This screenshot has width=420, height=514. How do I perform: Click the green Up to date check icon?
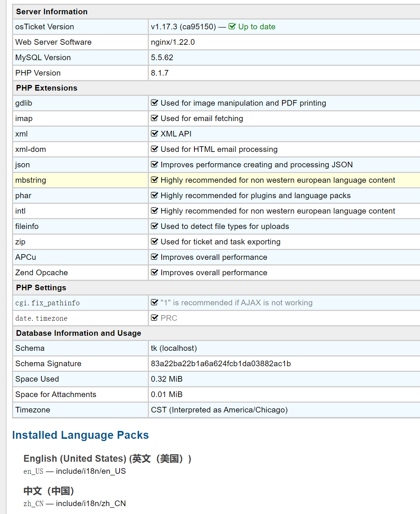(x=232, y=26)
